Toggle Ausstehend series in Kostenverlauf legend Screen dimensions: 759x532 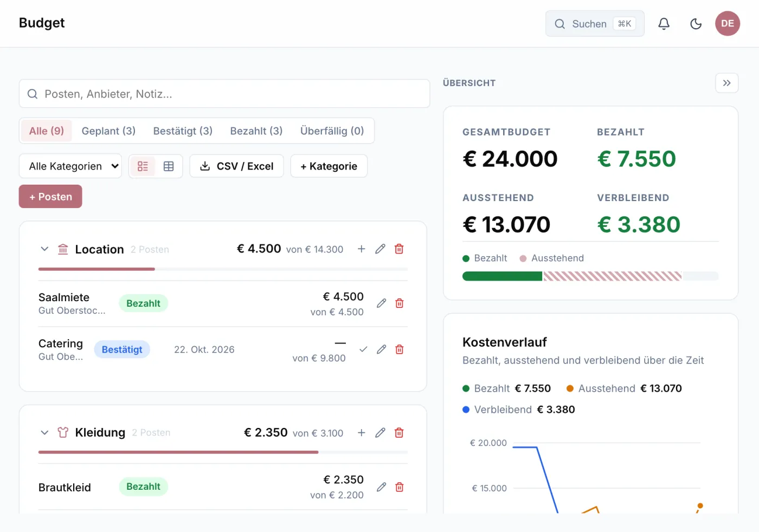tap(624, 388)
